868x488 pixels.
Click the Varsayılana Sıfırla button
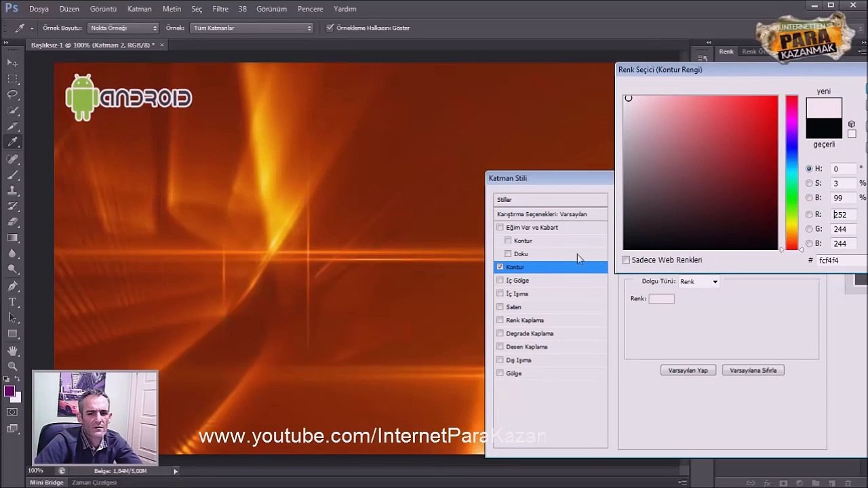click(x=753, y=370)
